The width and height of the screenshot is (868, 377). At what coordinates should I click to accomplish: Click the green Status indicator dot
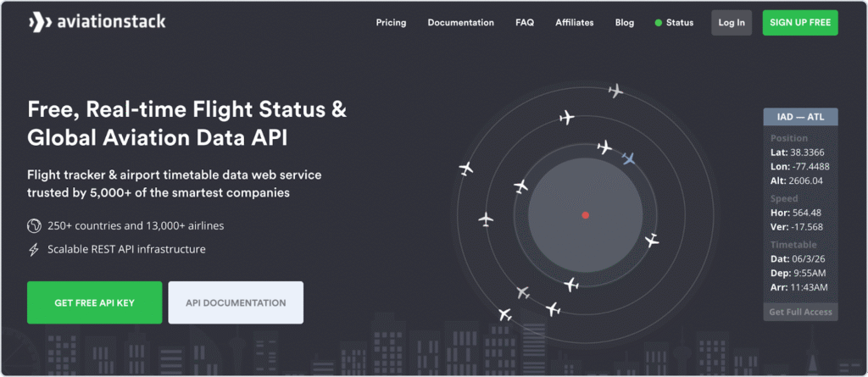coord(658,23)
